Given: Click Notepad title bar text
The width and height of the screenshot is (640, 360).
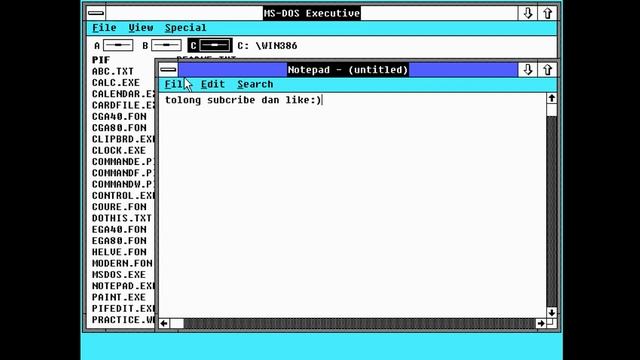Looking at the screenshot, I should pos(348,70).
